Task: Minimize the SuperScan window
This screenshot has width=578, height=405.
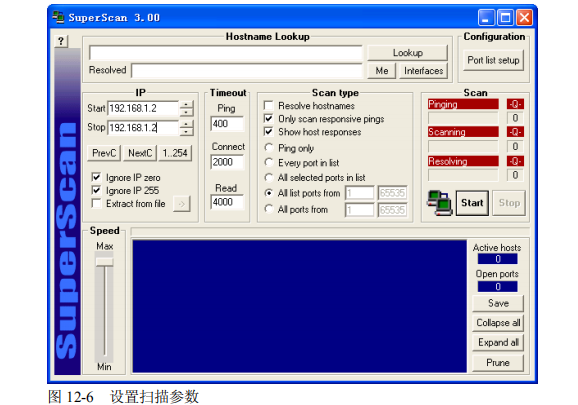Action: pos(486,17)
